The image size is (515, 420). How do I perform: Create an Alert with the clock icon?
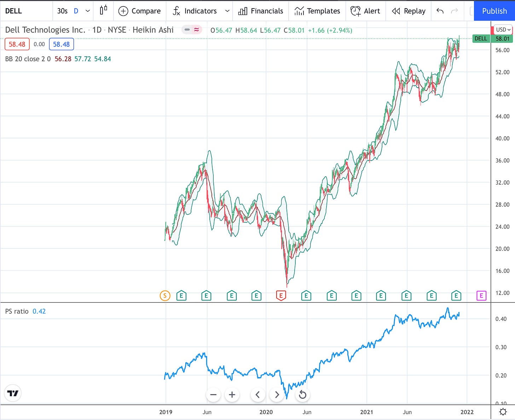pyautogui.click(x=365, y=11)
